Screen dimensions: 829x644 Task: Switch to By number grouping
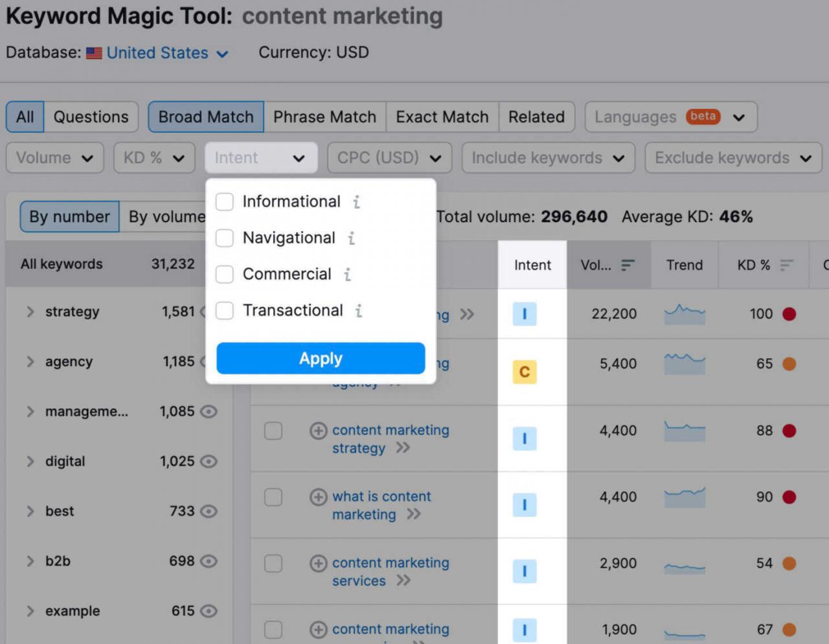[70, 216]
